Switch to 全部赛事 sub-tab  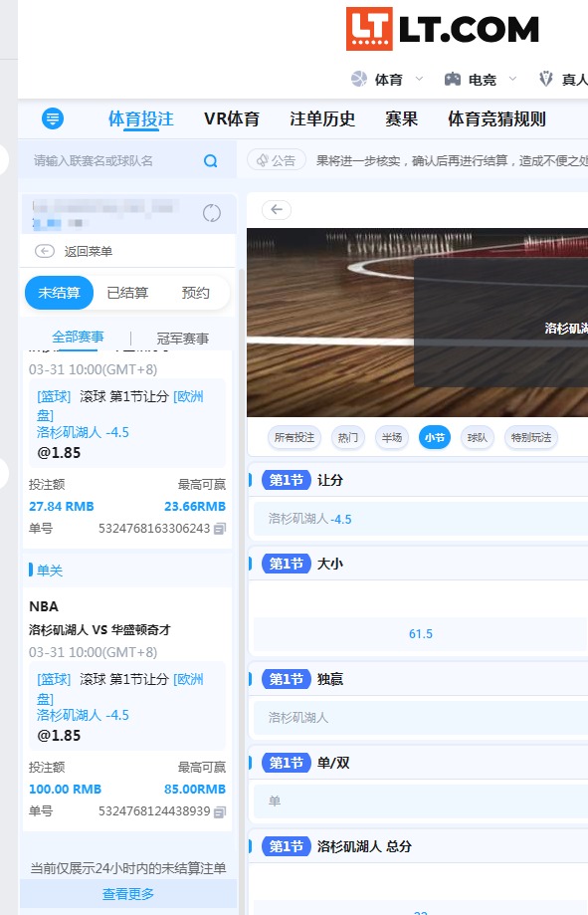coord(78,338)
